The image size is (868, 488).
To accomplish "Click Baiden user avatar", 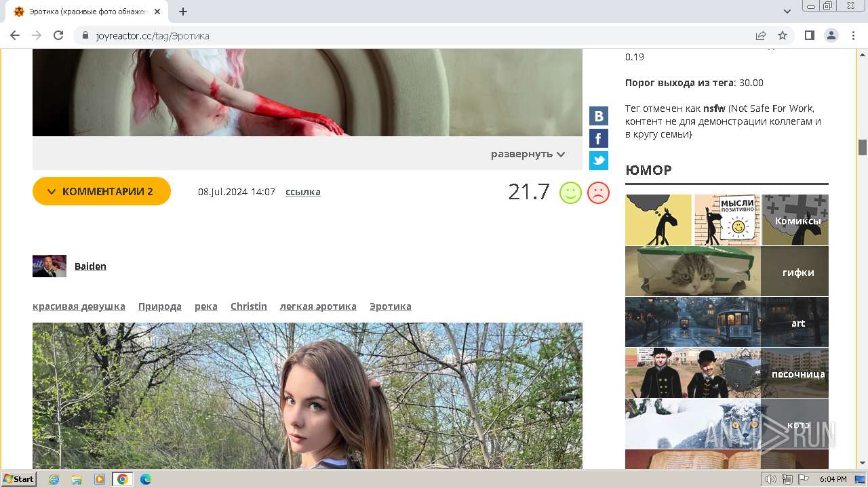I will click(x=50, y=266).
